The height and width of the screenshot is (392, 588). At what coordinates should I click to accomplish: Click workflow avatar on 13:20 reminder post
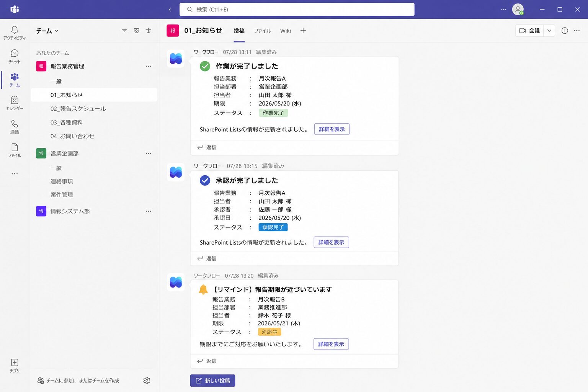coord(176,283)
